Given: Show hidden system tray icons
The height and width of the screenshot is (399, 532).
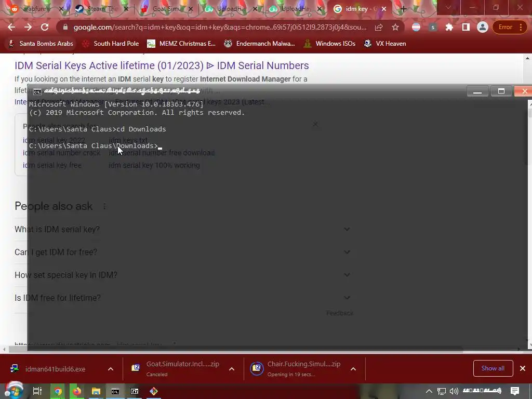Looking at the screenshot, I should (x=429, y=391).
